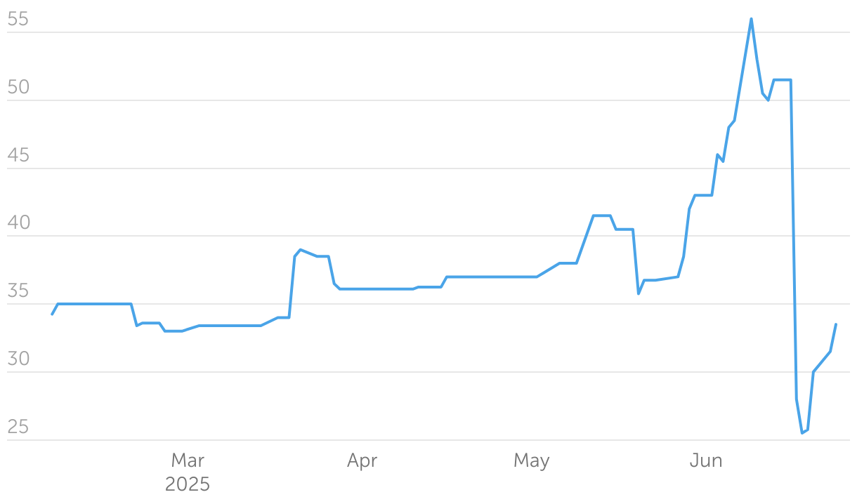Click the 2025 year label
The width and height of the screenshot is (857, 504).
[x=188, y=485]
